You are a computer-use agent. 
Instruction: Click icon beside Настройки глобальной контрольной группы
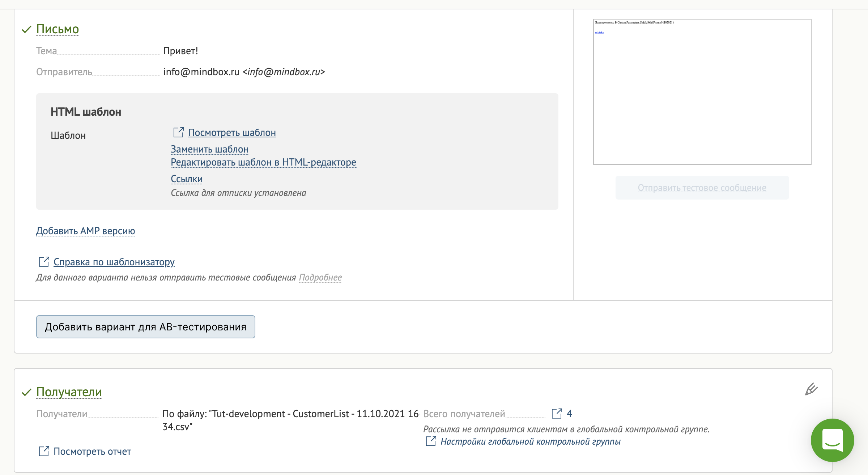[x=431, y=441]
